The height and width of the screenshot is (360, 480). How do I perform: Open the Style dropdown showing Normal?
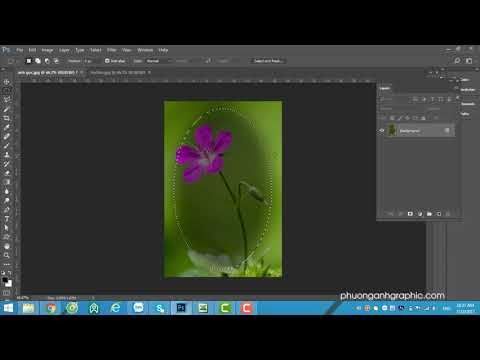click(159, 61)
